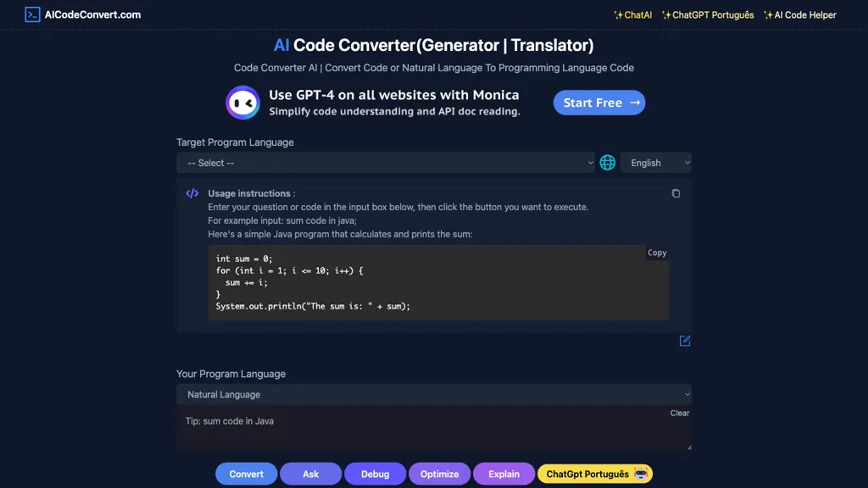Click the Optimize button

coord(439,474)
